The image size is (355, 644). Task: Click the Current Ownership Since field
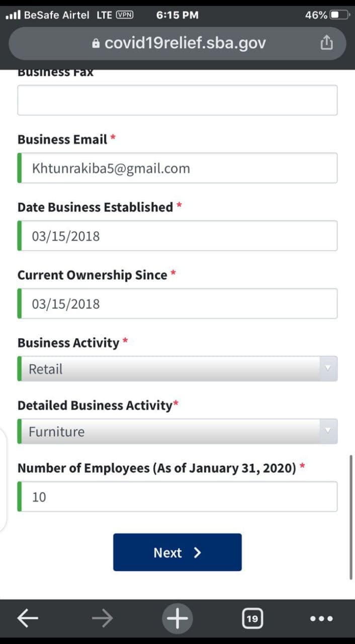tap(177, 303)
